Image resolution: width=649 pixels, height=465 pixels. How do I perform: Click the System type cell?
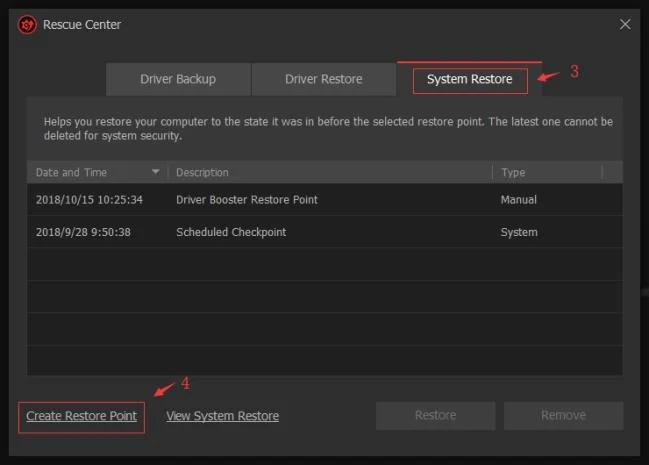(519, 232)
